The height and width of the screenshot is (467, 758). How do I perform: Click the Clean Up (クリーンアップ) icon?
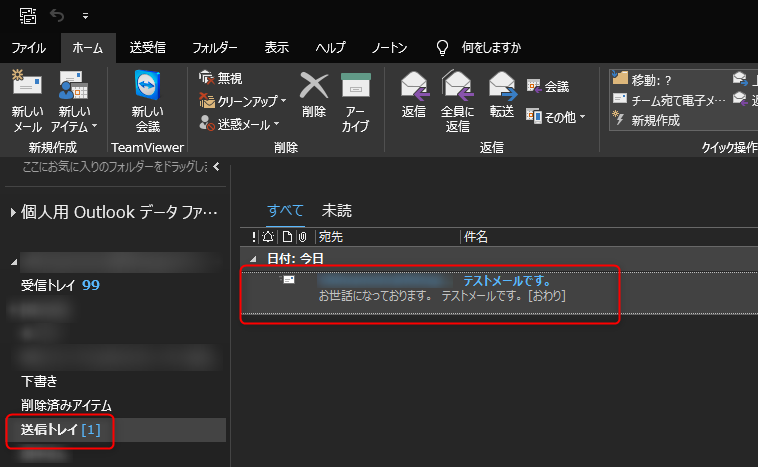[207, 101]
